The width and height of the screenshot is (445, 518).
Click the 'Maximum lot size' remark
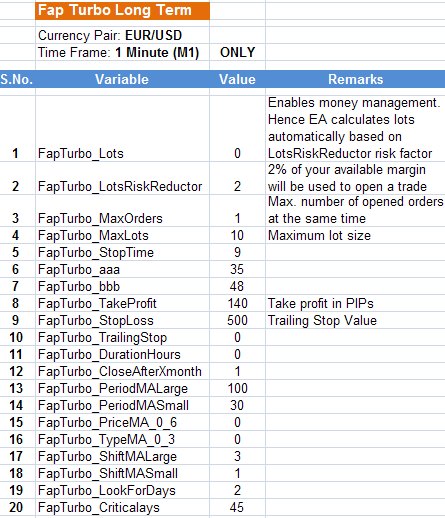click(x=355, y=235)
